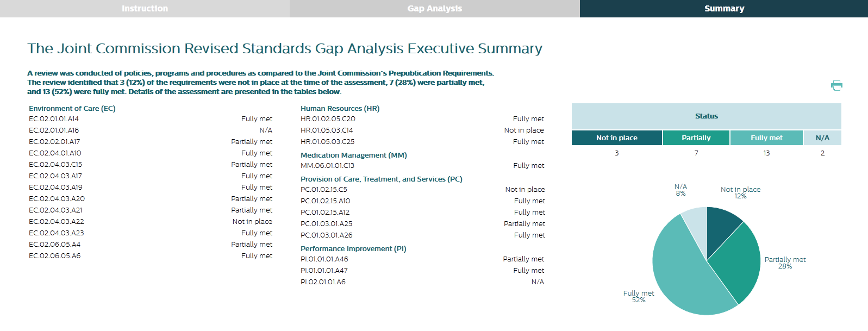The image size is (868, 331).
Task: Click the Fully met 52% pie label
Action: coord(639,296)
